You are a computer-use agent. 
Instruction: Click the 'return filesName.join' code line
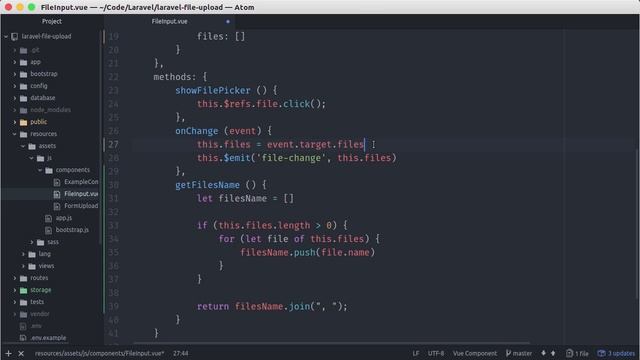point(272,307)
